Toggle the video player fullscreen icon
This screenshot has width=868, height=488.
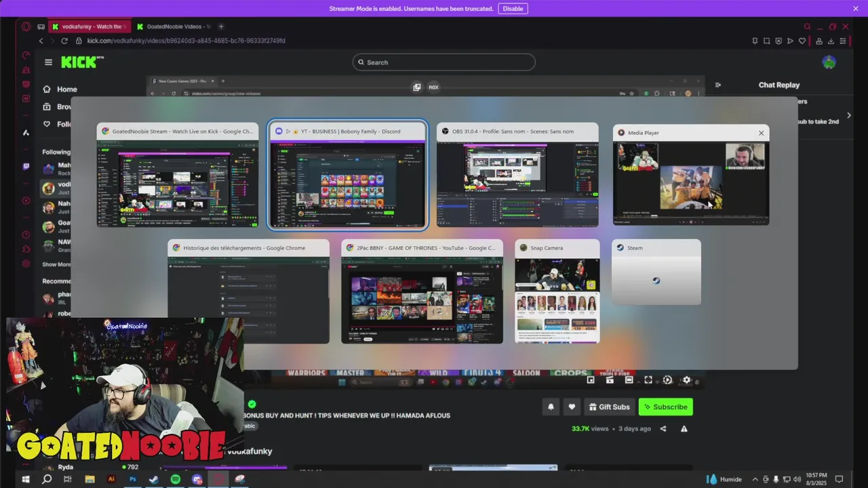pos(648,380)
